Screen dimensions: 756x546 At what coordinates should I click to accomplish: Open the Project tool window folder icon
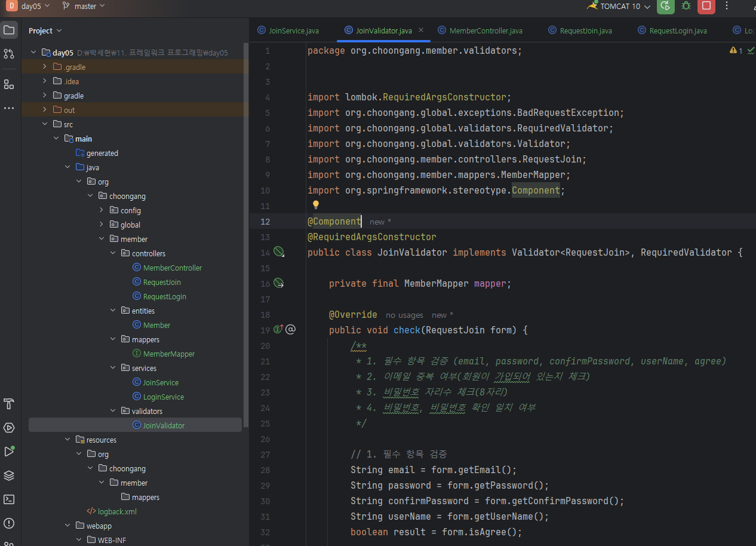(x=9, y=30)
